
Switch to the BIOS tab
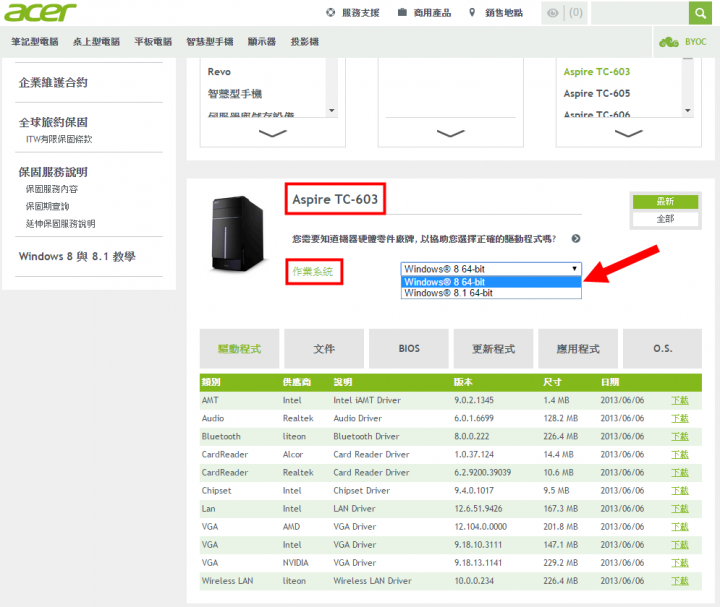click(409, 348)
